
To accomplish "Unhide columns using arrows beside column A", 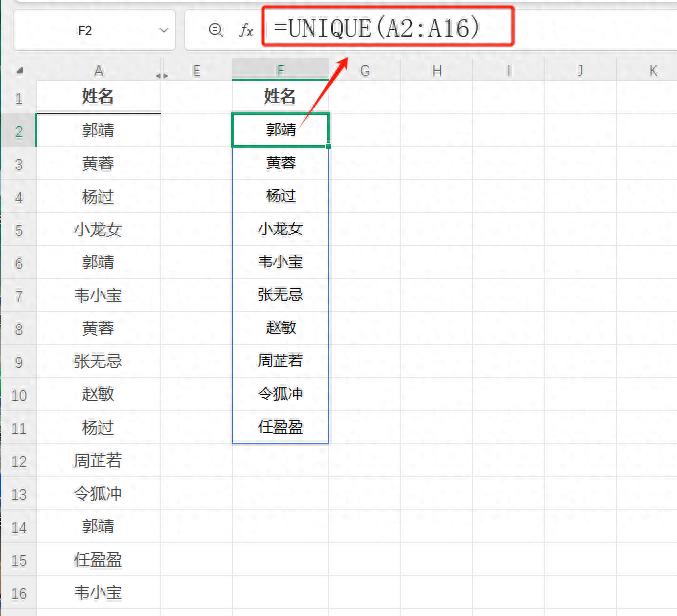I will tap(162, 76).
